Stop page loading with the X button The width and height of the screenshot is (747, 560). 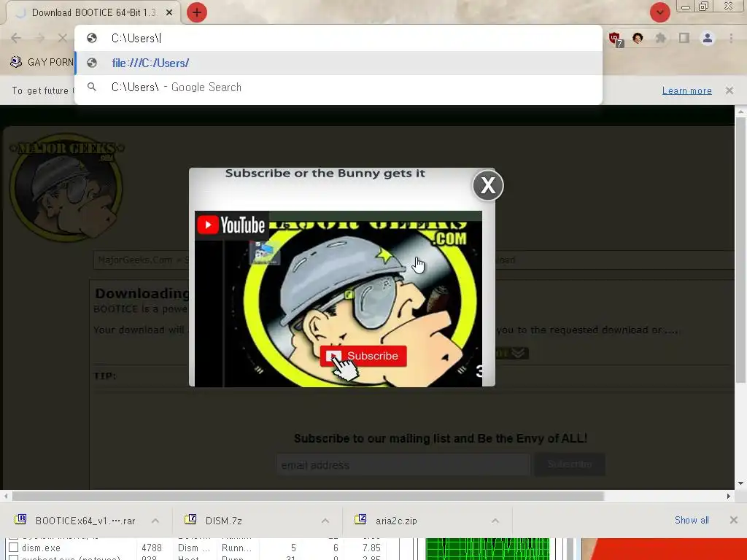tap(63, 38)
